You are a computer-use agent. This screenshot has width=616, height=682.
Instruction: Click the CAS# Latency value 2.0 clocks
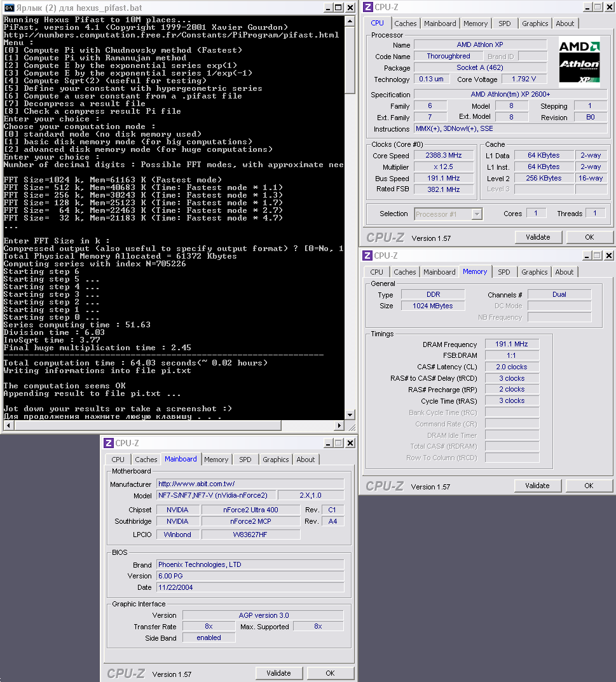(512, 367)
